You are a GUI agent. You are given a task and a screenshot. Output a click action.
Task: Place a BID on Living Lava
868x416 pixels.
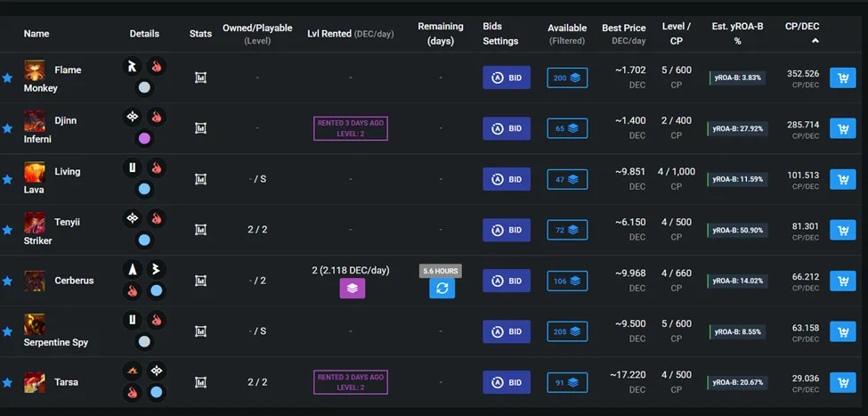[507, 179]
